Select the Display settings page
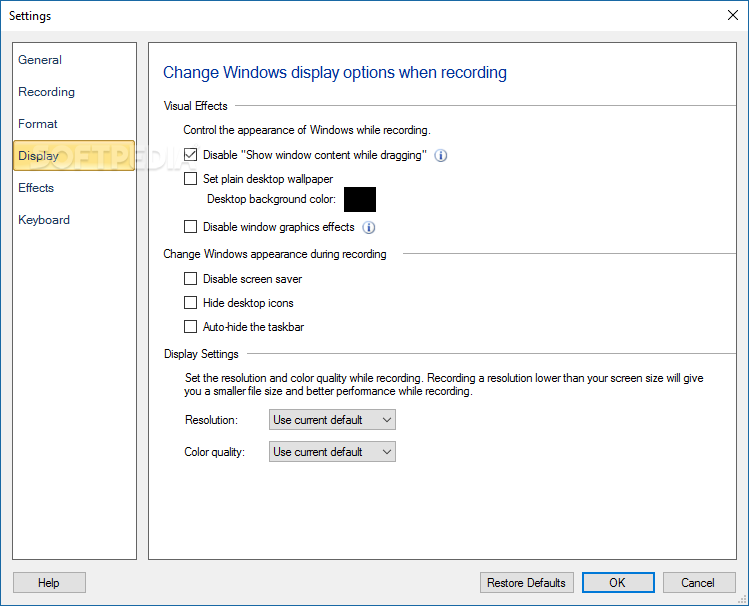This screenshot has height=606, width=749. [74, 156]
